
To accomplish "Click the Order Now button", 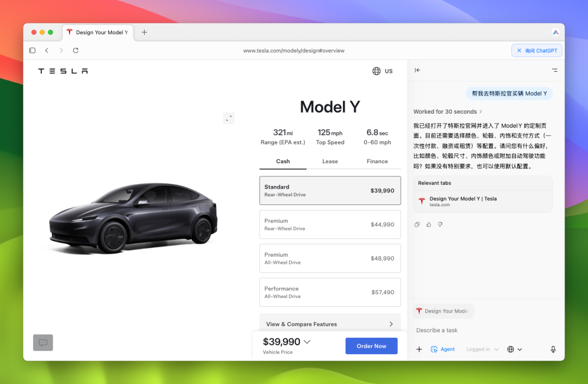I will coord(371,346).
